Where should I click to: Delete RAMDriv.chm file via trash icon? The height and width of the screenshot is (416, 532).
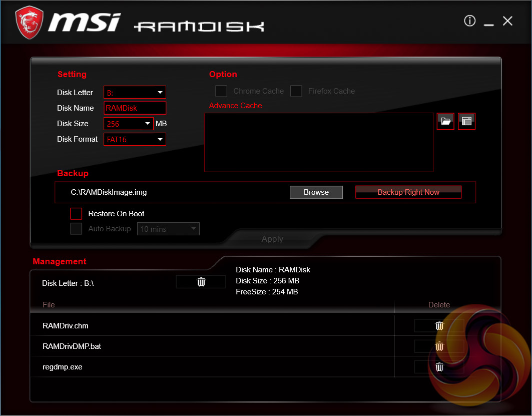tap(439, 326)
